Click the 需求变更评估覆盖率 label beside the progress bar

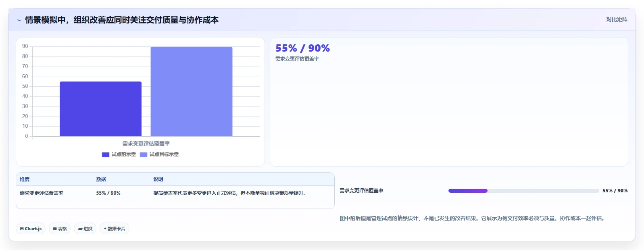pos(361,191)
